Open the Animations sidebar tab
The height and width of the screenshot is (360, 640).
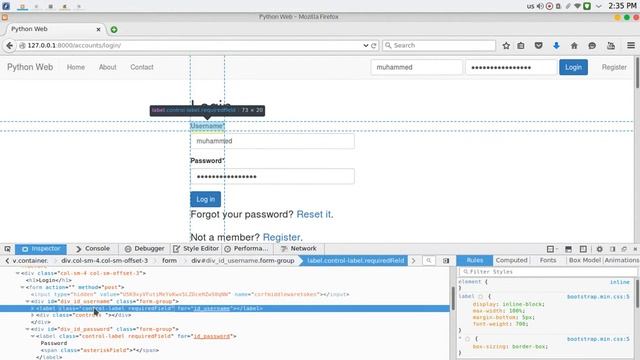(x=621, y=260)
